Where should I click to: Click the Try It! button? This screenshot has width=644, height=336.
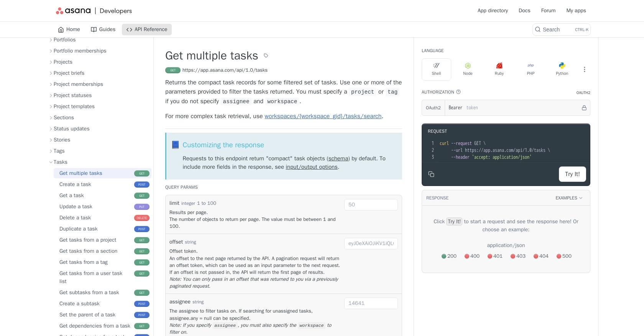click(x=572, y=174)
